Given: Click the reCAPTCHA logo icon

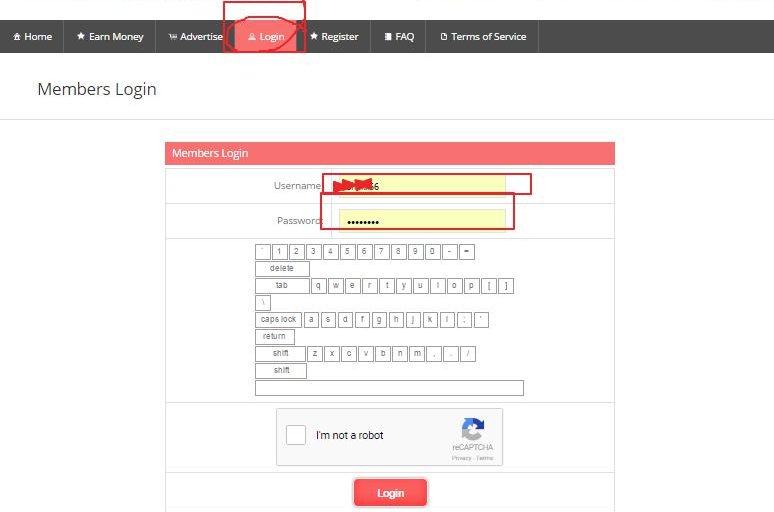Looking at the screenshot, I should point(472,429).
